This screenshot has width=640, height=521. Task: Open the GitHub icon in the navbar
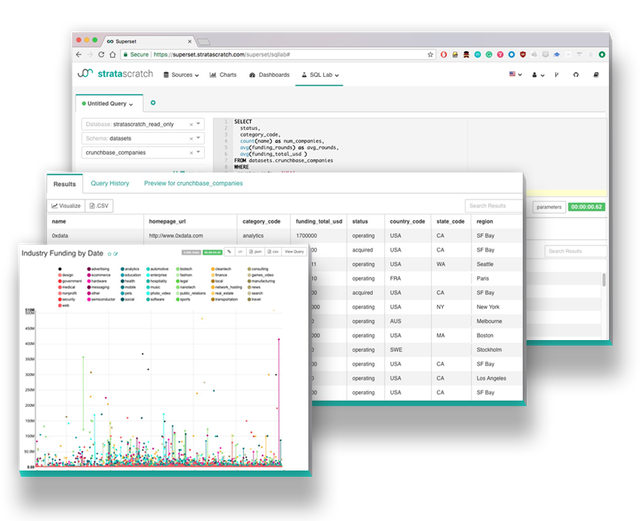coord(576,75)
